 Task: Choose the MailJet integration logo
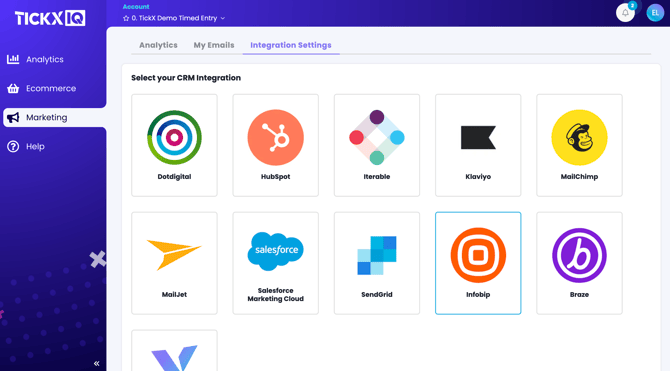point(174,255)
